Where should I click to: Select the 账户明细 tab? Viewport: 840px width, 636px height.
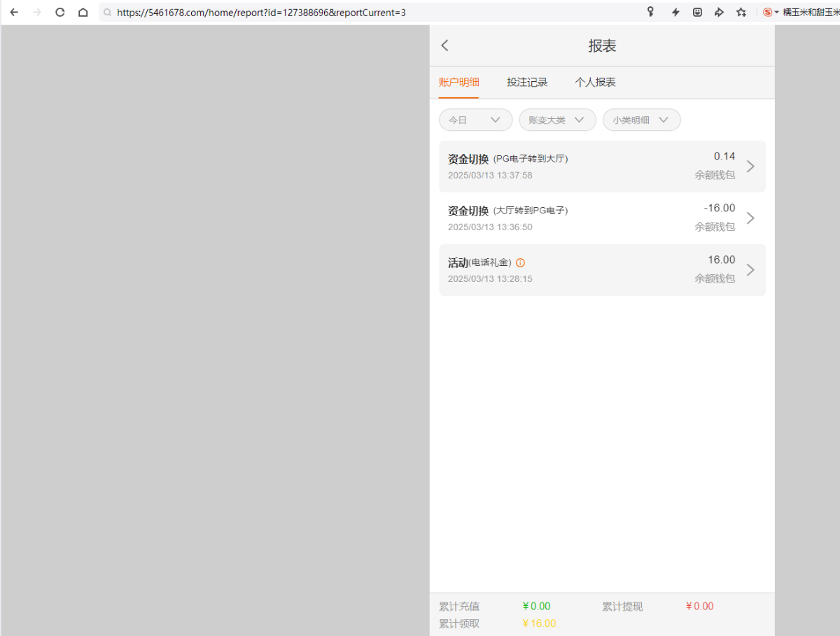458,83
